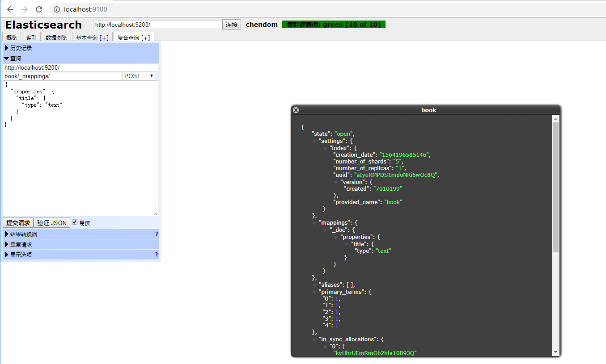Click the uuid value aIyuRMPDS1mdoNRi6wOc8Q
The image size is (606, 364).
tap(395, 175)
